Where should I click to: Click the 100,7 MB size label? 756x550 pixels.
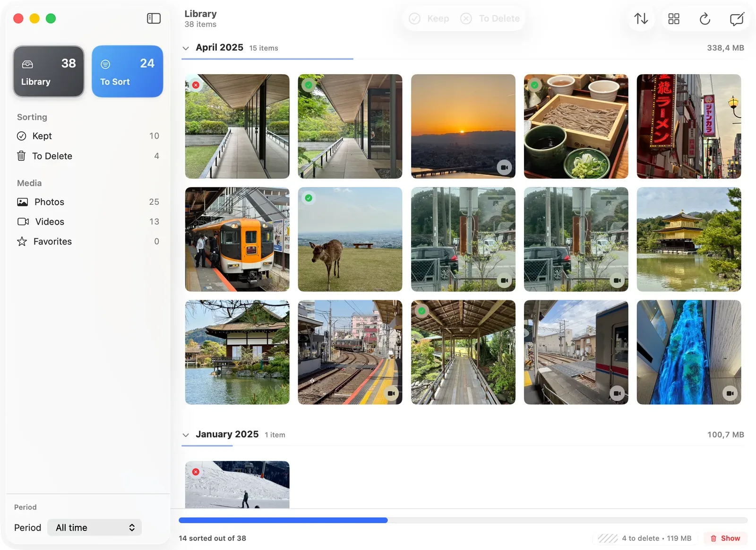click(x=725, y=435)
